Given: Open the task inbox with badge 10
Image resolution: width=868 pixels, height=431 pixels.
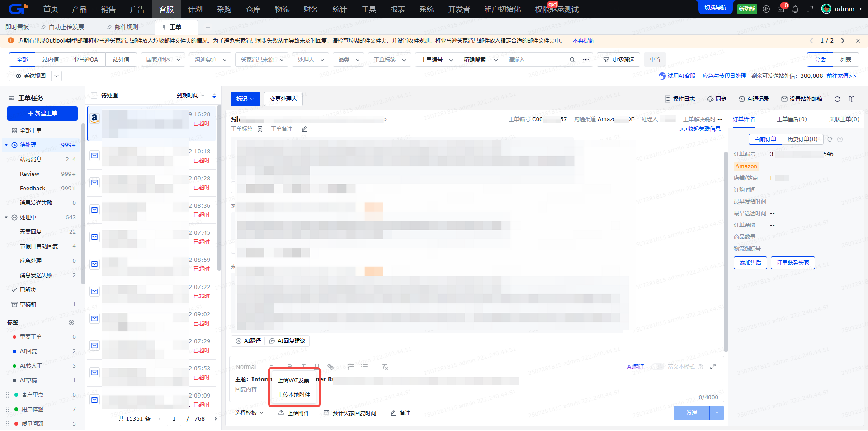Looking at the screenshot, I should pyautogui.click(x=781, y=9).
